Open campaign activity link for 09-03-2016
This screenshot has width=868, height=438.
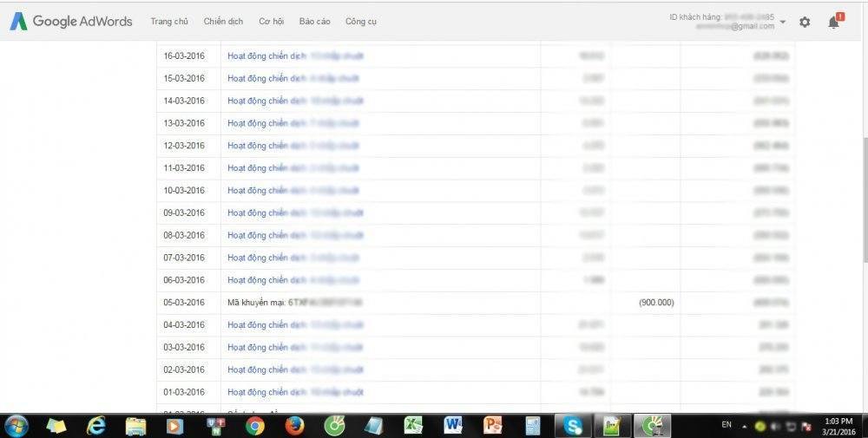coord(296,212)
